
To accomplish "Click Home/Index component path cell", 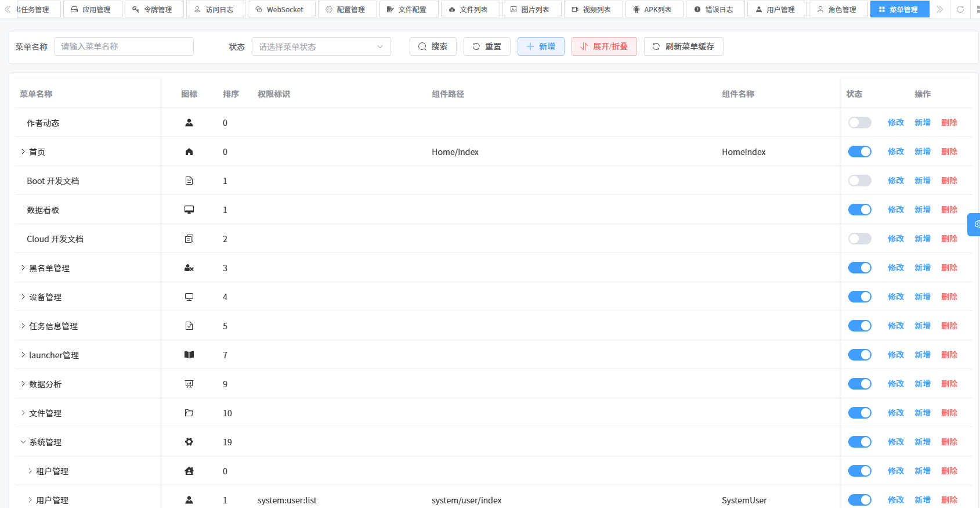I will [455, 152].
